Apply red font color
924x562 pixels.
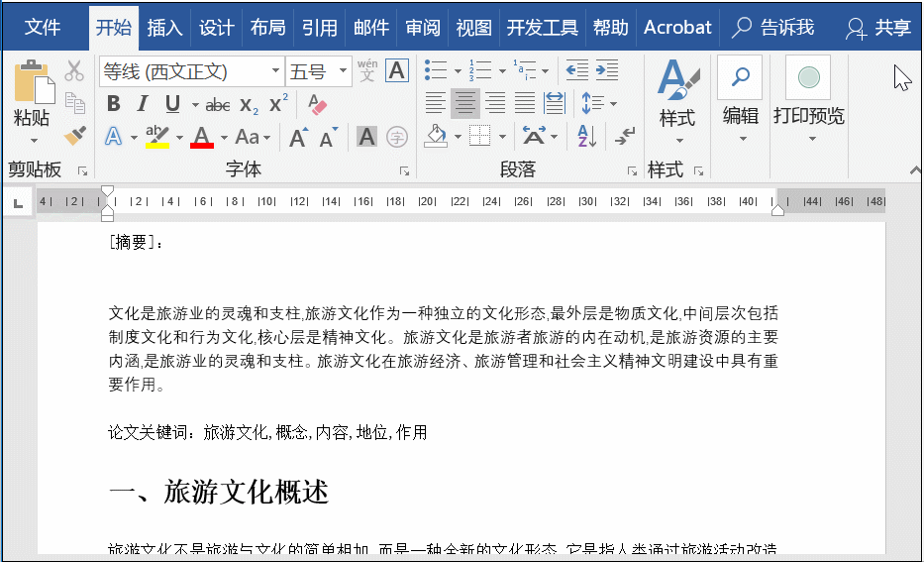(x=201, y=138)
